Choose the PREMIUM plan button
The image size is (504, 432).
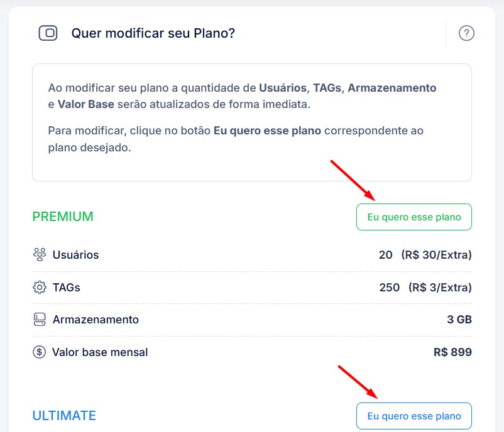pos(414,217)
